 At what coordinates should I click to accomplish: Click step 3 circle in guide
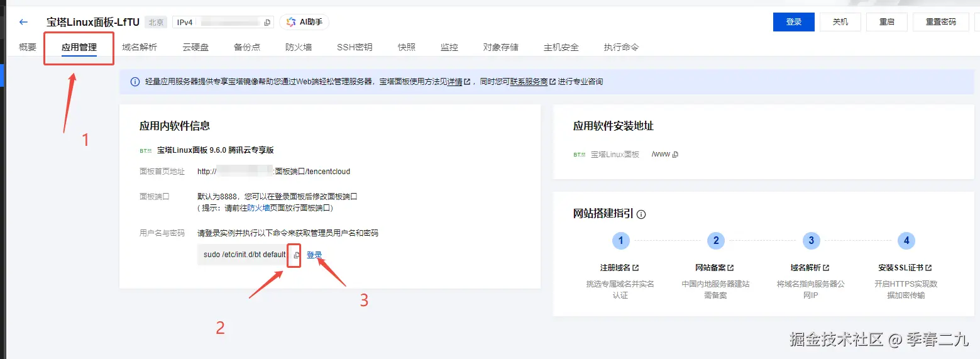811,241
